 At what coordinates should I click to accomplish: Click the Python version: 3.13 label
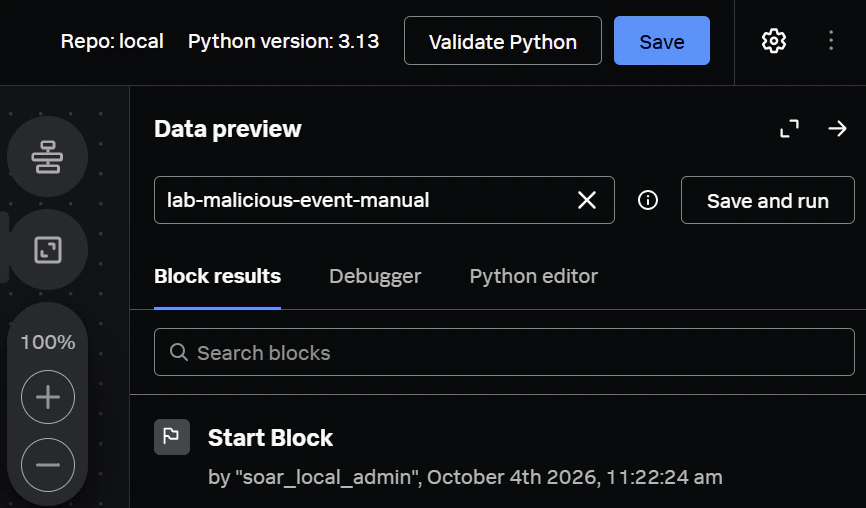point(283,41)
